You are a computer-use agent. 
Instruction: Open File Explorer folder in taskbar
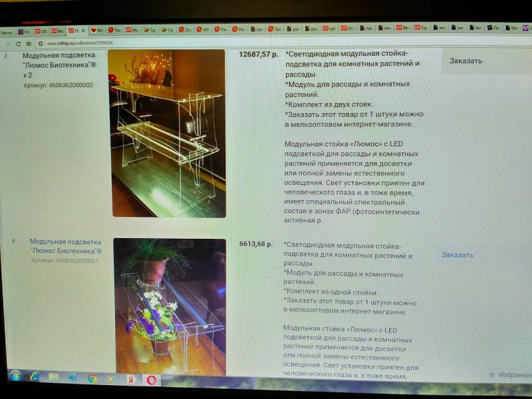click(x=53, y=378)
